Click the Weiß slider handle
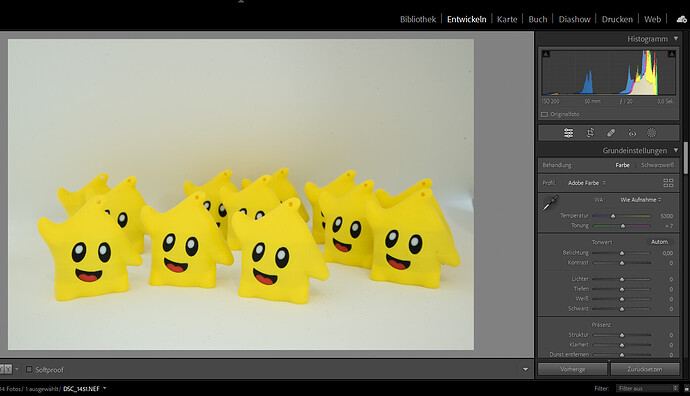 click(622, 299)
